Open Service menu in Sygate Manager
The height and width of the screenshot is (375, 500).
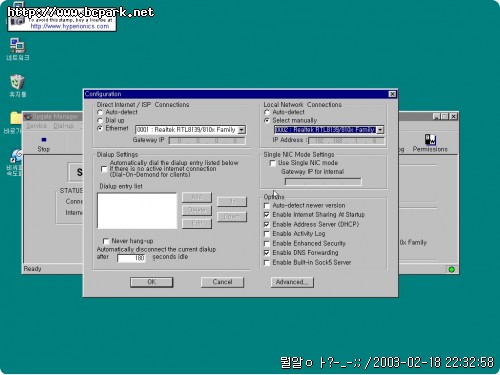click(x=36, y=126)
